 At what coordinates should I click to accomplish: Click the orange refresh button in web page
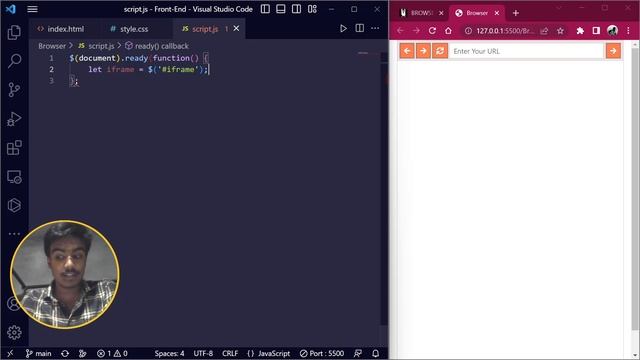pyautogui.click(x=440, y=51)
